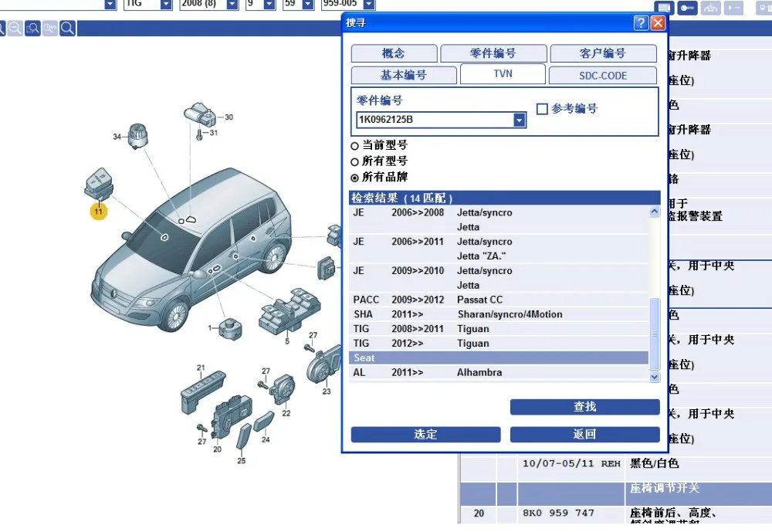Click callout number 22 in the diagram

click(x=286, y=413)
